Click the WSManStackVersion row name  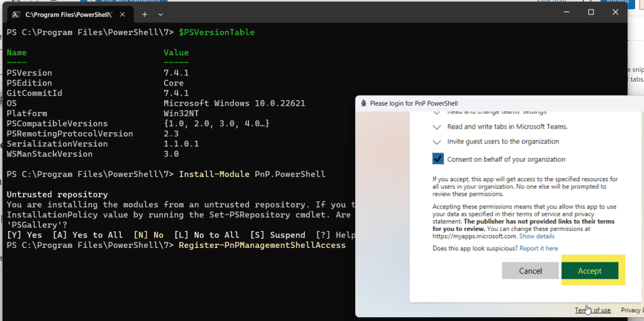(x=50, y=154)
